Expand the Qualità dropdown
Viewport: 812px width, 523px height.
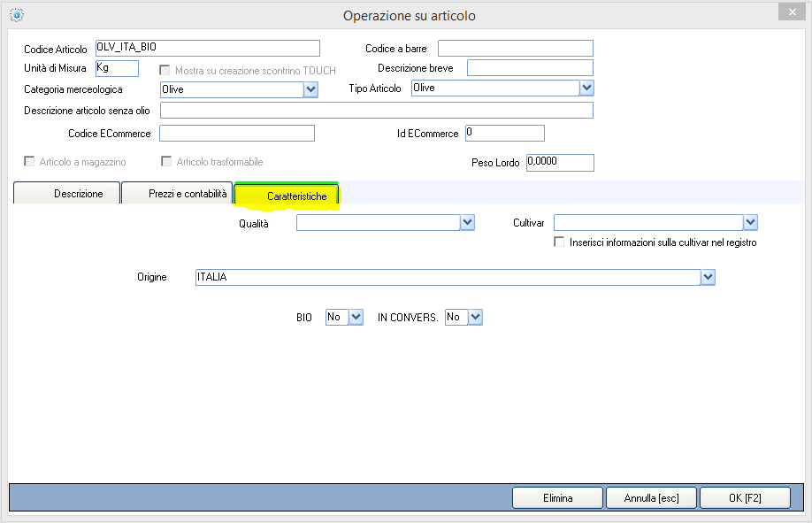pyautogui.click(x=467, y=223)
